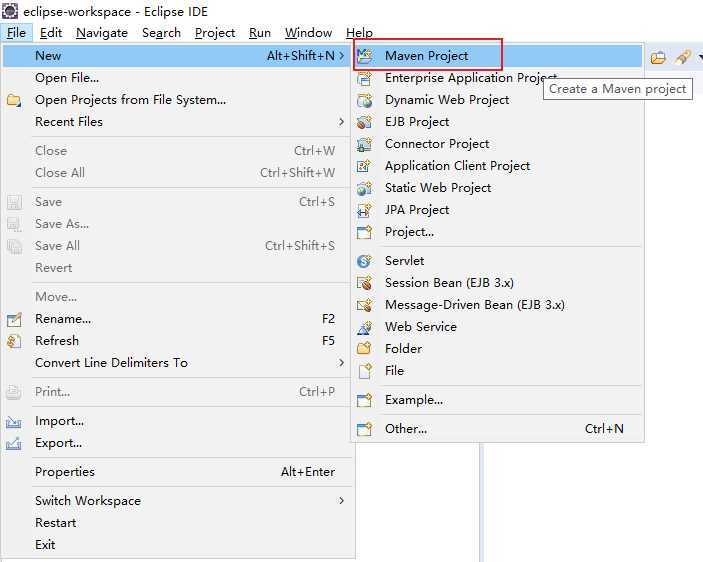Expand the New submenu arrow
Image resolution: width=703 pixels, height=562 pixels.
click(342, 56)
